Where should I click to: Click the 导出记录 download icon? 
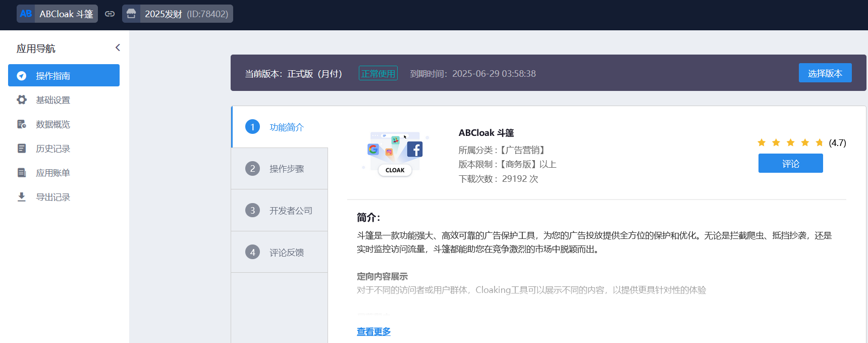[22, 197]
